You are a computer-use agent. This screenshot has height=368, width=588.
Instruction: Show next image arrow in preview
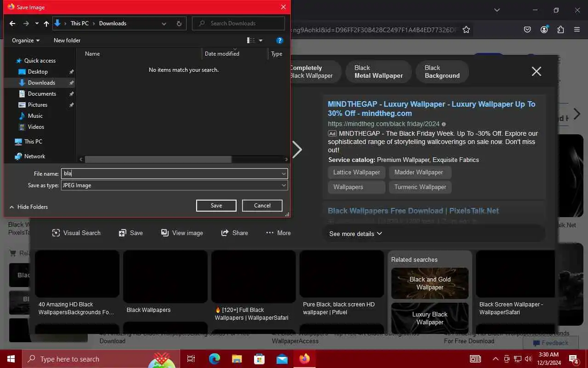coord(297,149)
